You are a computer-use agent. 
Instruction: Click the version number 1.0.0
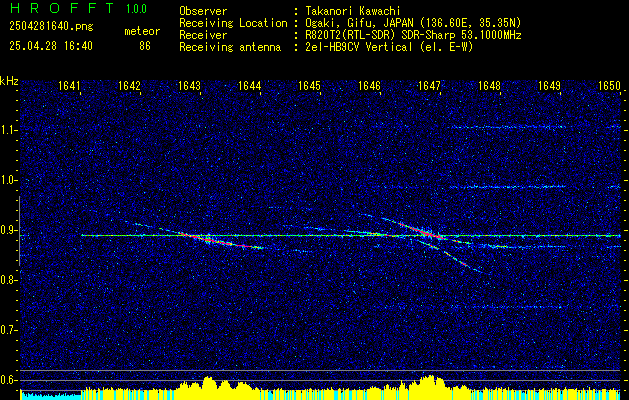[136, 9]
